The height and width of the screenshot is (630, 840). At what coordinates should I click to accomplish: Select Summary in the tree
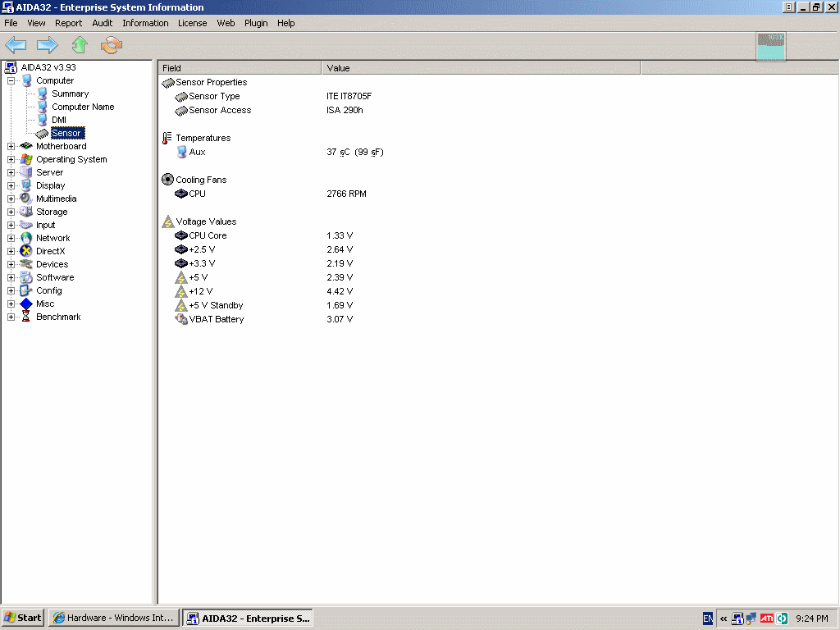[71, 94]
